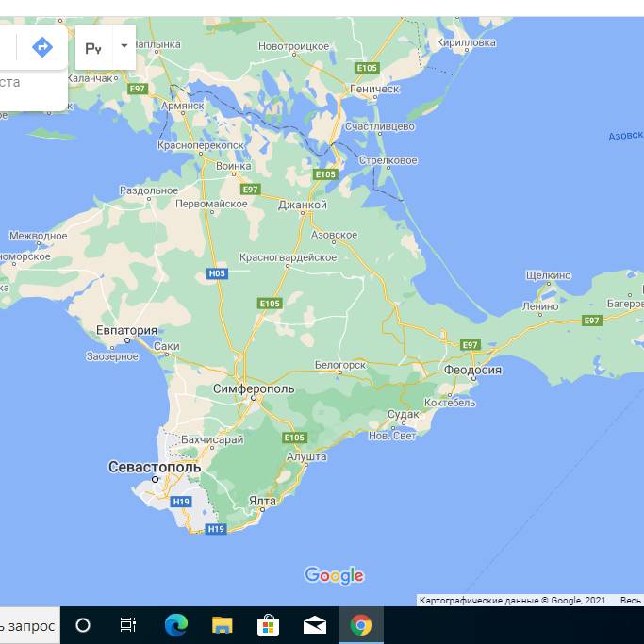Screen dimensions: 644x644
Task: Click the Межводное label on map
Action: (39, 236)
